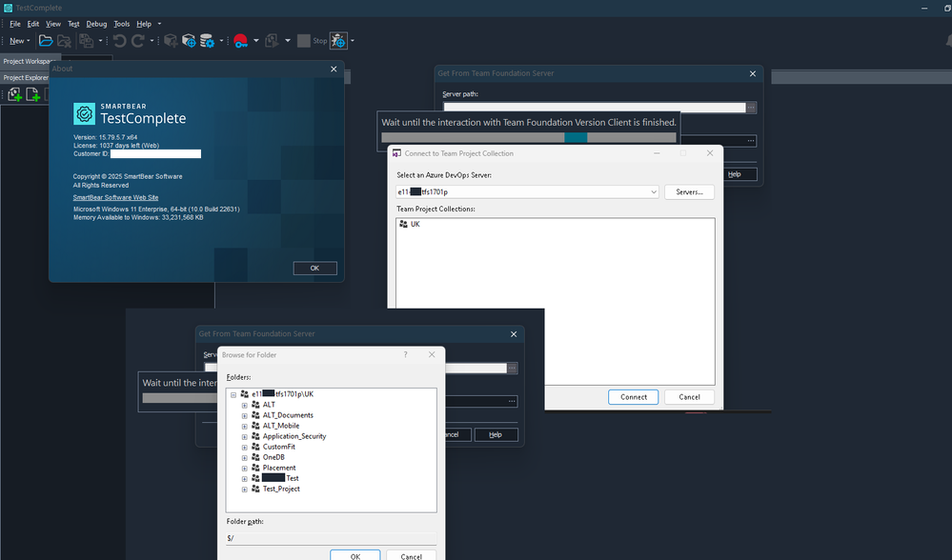This screenshot has height=560, width=952.
Task: Click the Redo arrow in toolbar
Action: [138, 41]
